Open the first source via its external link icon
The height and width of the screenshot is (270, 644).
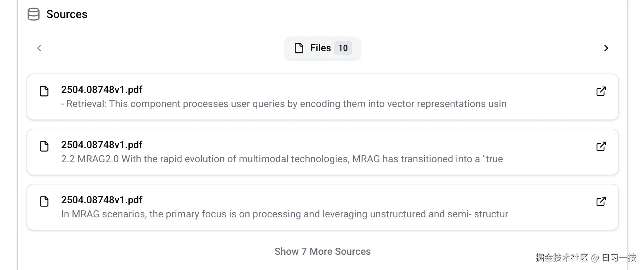[601, 91]
